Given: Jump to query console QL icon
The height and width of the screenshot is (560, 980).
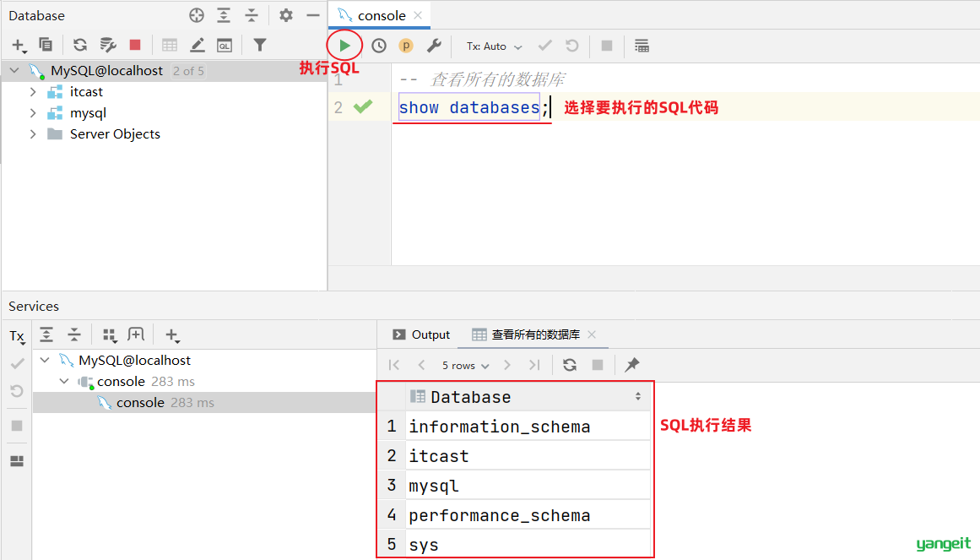Looking at the screenshot, I should click(225, 45).
